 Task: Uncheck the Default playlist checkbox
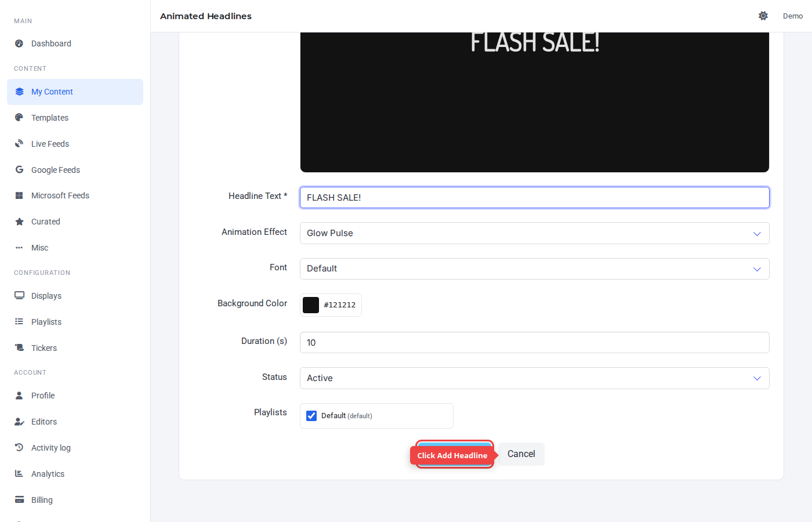tap(311, 416)
